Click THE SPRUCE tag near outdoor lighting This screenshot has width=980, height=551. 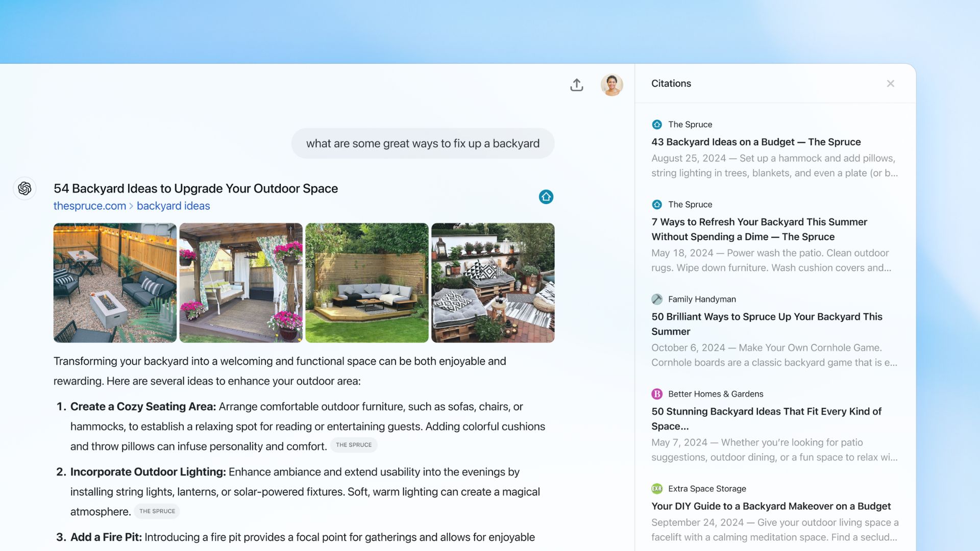click(157, 511)
